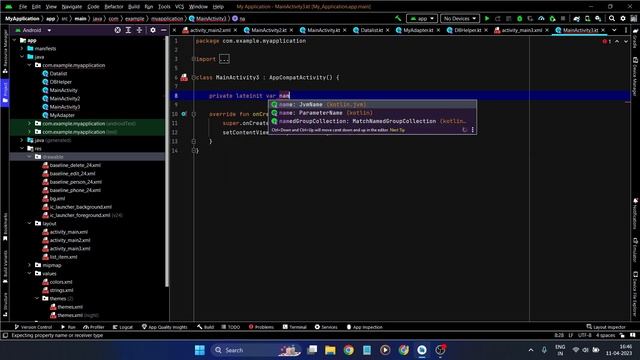Click the UTF-8 encoding in status bar
Screen dimensions: 640x360
[584, 335]
